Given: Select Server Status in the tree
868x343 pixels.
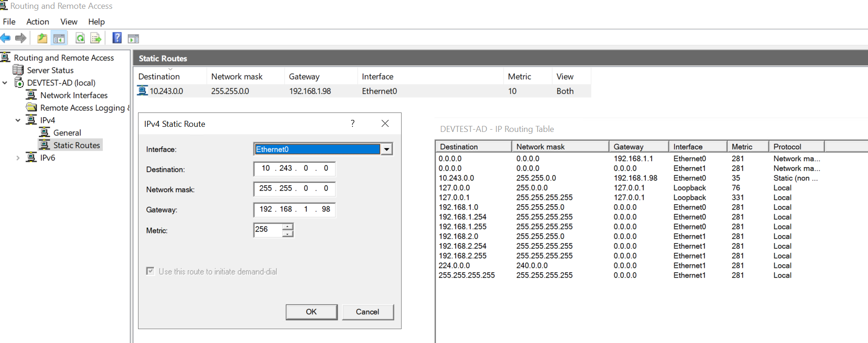Looking at the screenshot, I should (50, 70).
